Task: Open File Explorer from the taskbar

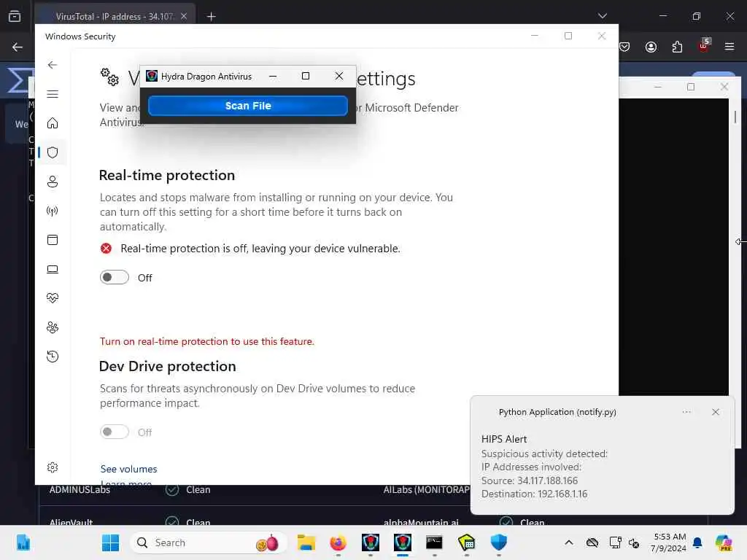Action: [x=306, y=542]
